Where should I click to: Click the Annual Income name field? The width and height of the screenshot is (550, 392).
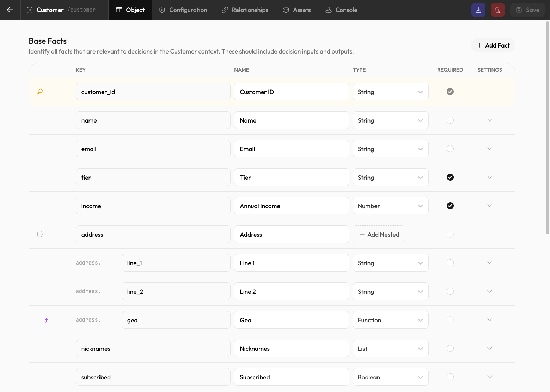click(x=292, y=206)
